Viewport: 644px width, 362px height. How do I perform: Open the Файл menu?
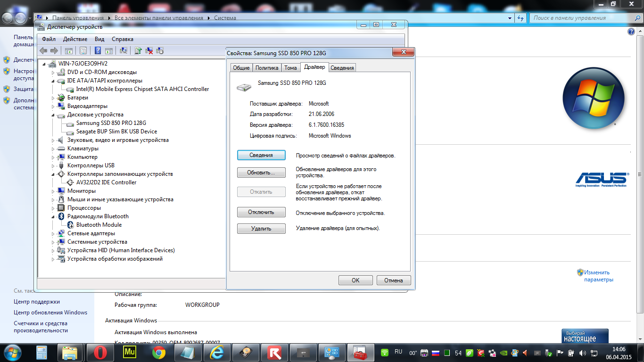[49, 39]
